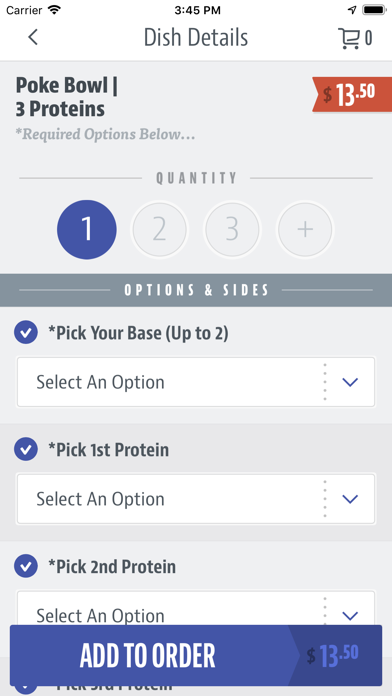Screen dimensions: 392x696
Task: Tap the Add To Order button
Action: coord(196,655)
